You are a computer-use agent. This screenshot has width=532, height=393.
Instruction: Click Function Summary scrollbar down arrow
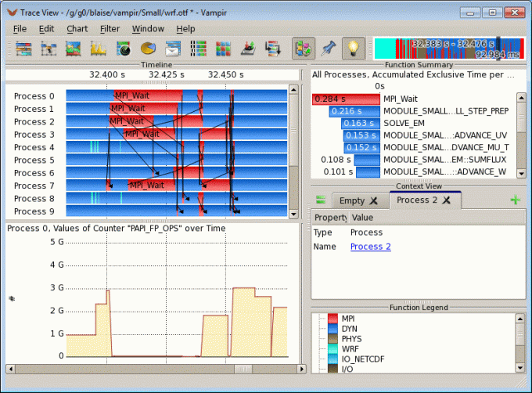click(521, 173)
